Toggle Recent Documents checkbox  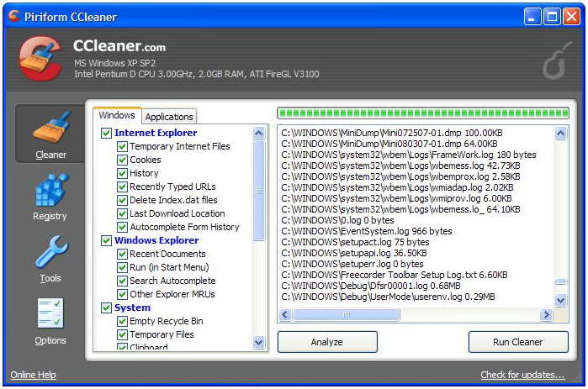tap(122, 255)
